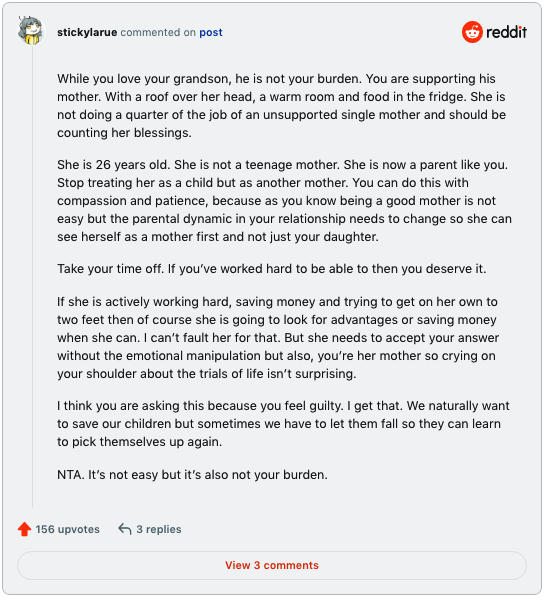Click the "commented on" header text

click(x=159, y=33)
